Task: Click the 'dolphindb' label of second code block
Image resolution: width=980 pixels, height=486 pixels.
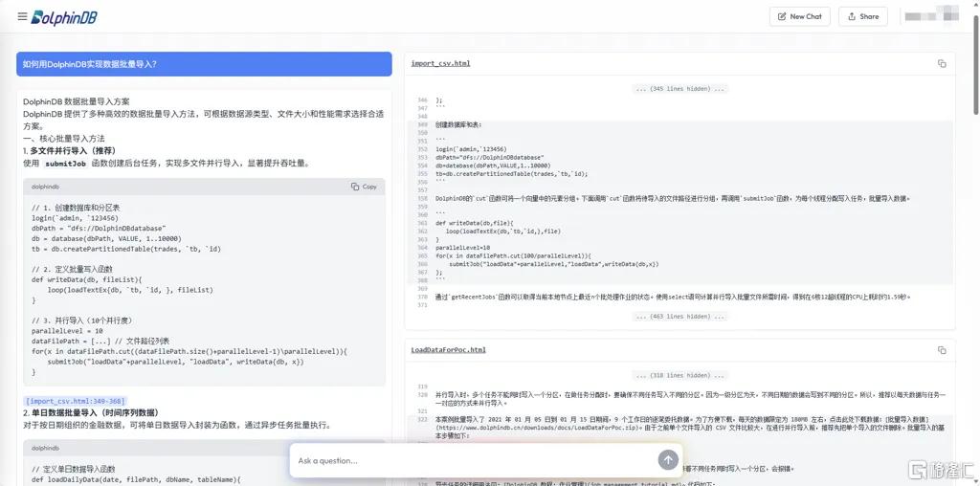Action: 45,449
